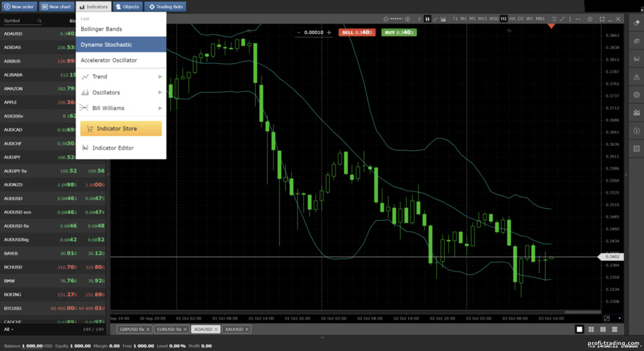The image size is (644, 351).
Task: Open the Indicators menu button
Action: pos(93,7)
